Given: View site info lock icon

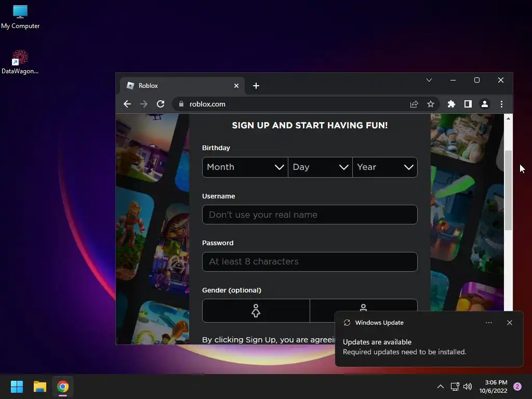Looking at the screenshot, I should click(181, 104).
